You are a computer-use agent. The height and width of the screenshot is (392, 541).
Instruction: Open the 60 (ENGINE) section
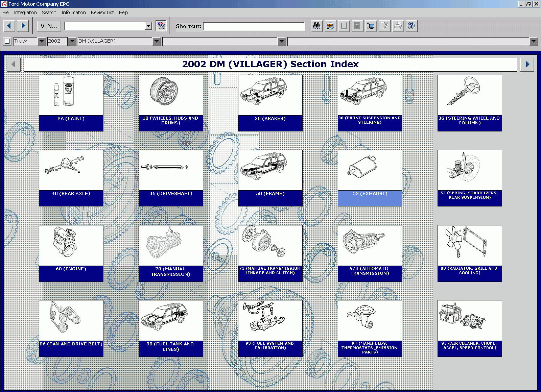(x=71, y=253)
